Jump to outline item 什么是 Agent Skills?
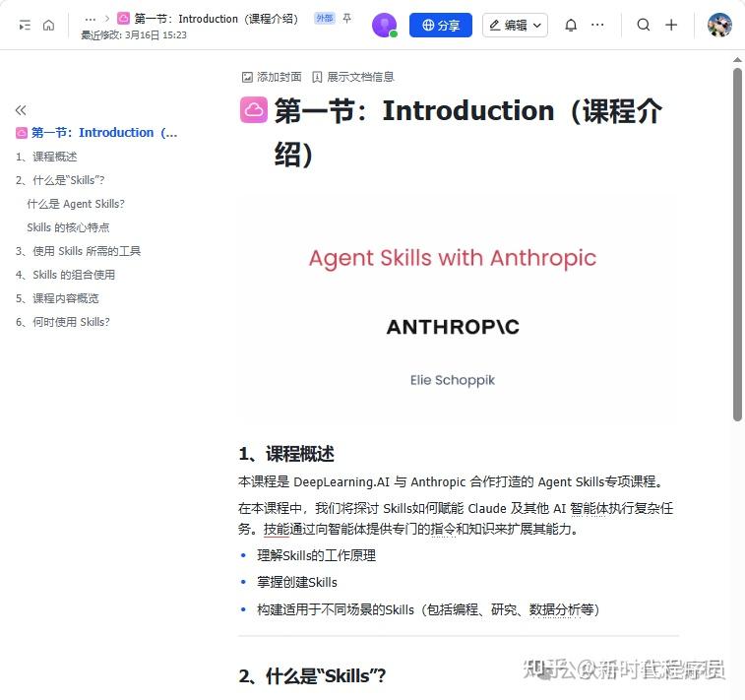745x700 pixels. click(x=76, y=204)
